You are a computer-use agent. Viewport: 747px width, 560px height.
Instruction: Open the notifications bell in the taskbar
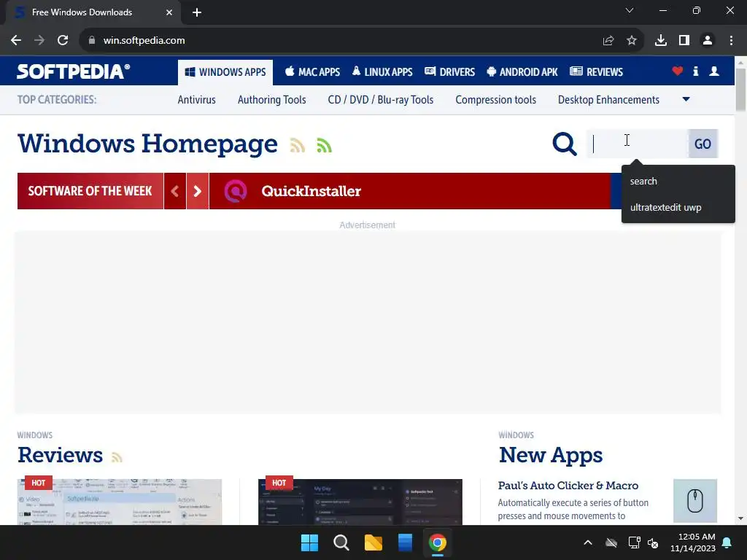tap(727, 542)
